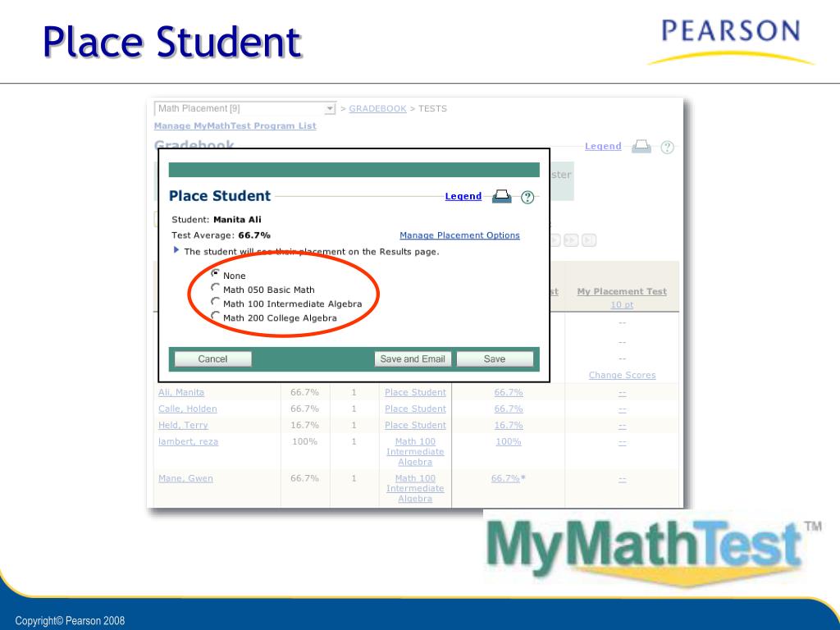This screenshot has width=840, height=630.
Task: Click the -- placement test link for Held, Terry
Action: click(x=622, y=427)
